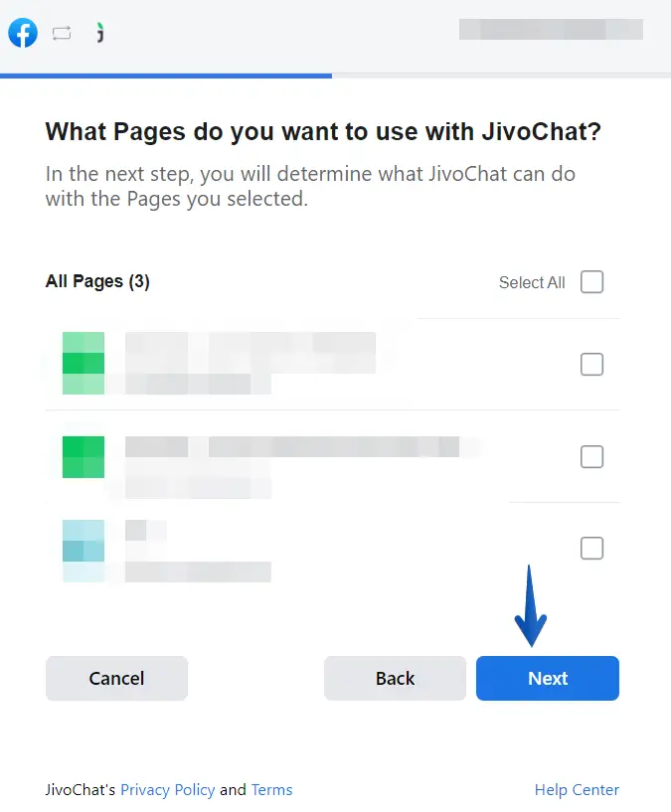Select the first page's blurred name

251,349
